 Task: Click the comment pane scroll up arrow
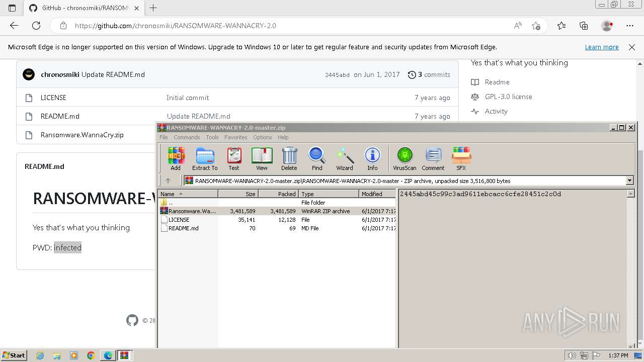630,194
